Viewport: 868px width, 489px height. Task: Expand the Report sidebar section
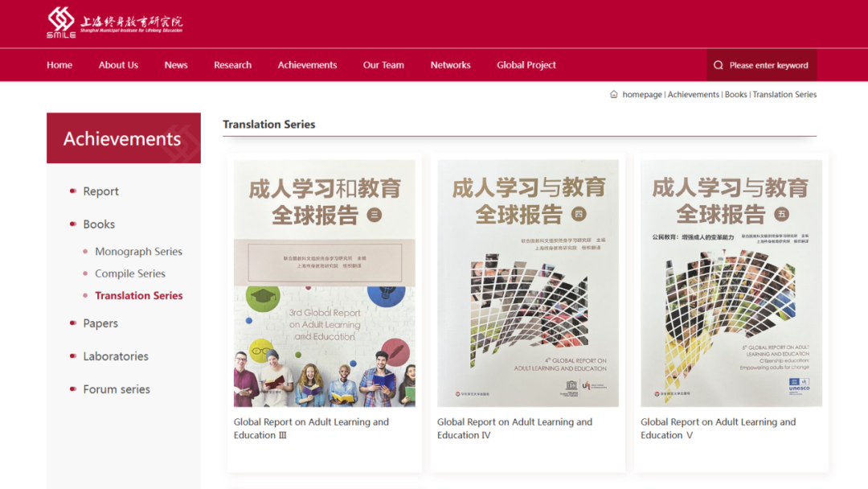point(100,191)
